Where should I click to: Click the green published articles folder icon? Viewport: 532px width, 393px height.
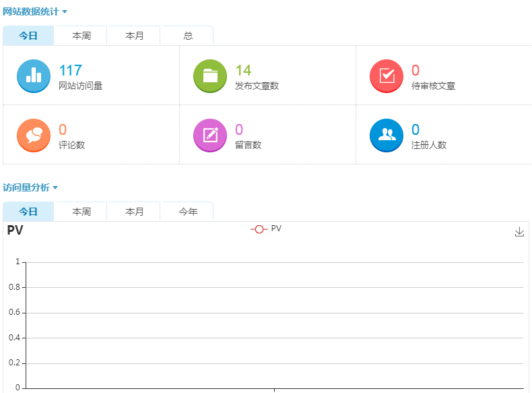[x=210, y=75]
